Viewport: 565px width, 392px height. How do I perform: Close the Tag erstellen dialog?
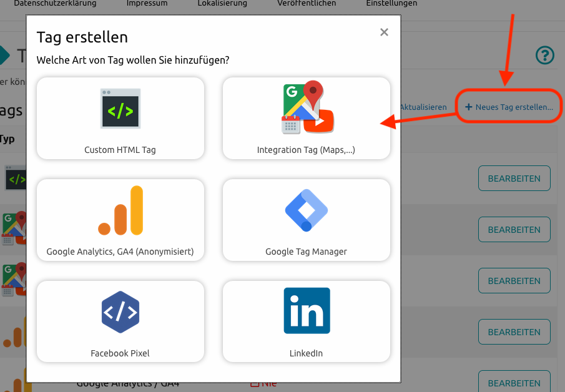(384, 32)
